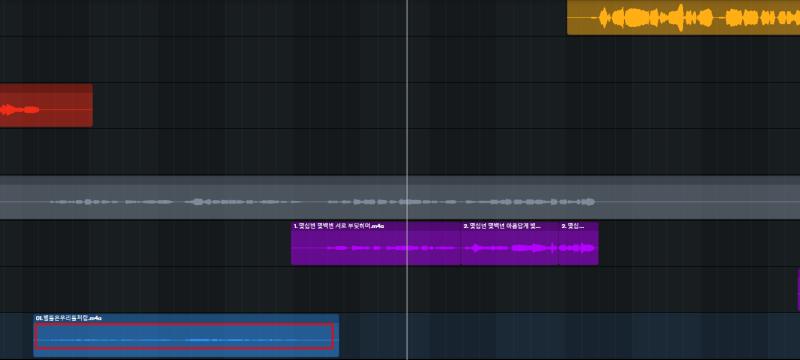This screenshot has width=800, height=360.
Task: Select the narrow third purple clip
Action: 579,244
